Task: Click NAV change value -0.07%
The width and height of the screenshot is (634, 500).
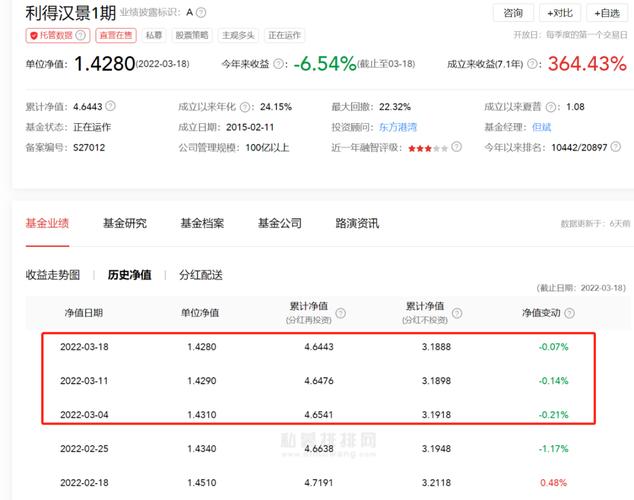Action: pos(554,347)
